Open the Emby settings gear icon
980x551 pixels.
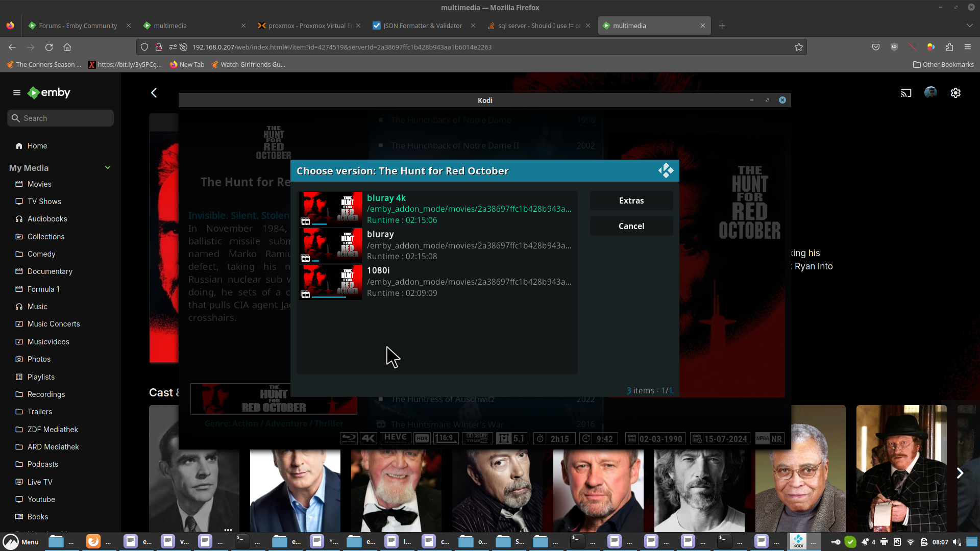click(x=955, y=93)
